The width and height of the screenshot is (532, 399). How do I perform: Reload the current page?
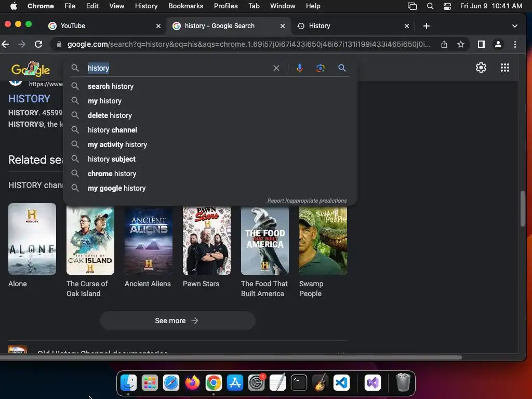(38, 44)
